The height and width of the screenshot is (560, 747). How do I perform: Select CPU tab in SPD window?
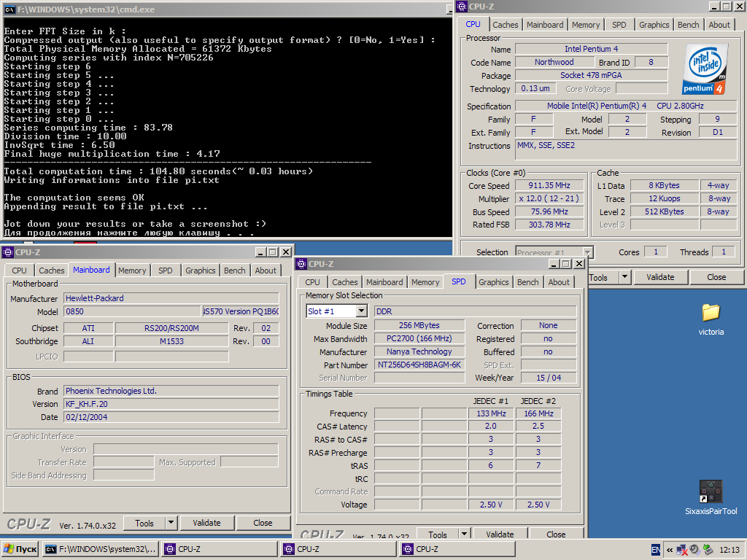[312, 282]
